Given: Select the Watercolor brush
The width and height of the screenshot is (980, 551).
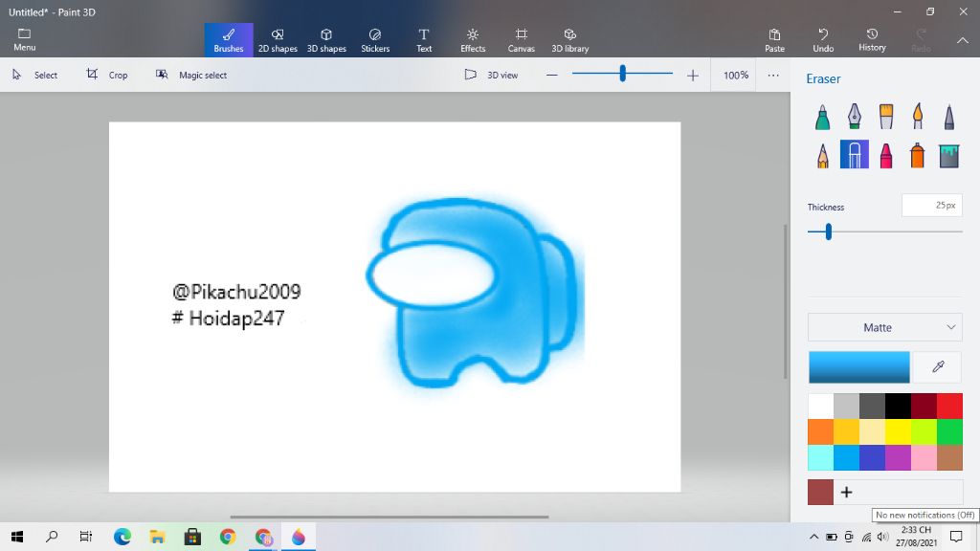Looking at the screenshot, I should coord(918,117).
